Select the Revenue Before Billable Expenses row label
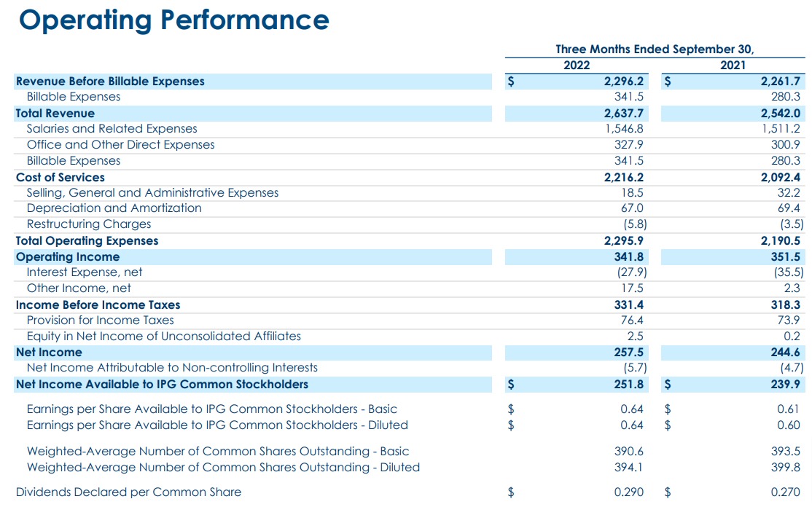812x515 pixels. (110, 82)
